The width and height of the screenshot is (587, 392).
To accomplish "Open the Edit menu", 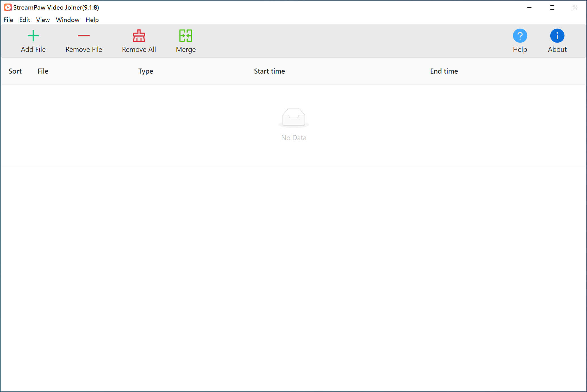I will [25, 20].
